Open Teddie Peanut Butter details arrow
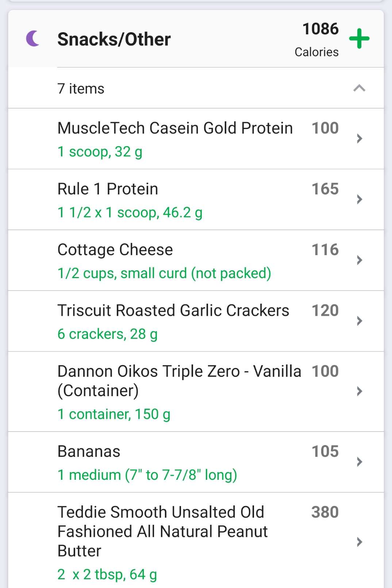 [x=359, y=542]
